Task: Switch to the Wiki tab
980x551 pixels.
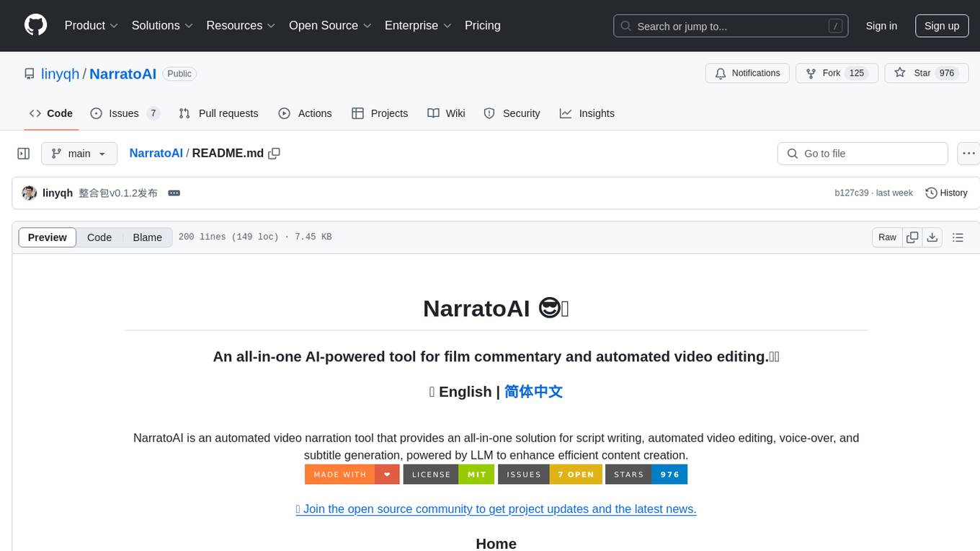Action: point(446,113)
